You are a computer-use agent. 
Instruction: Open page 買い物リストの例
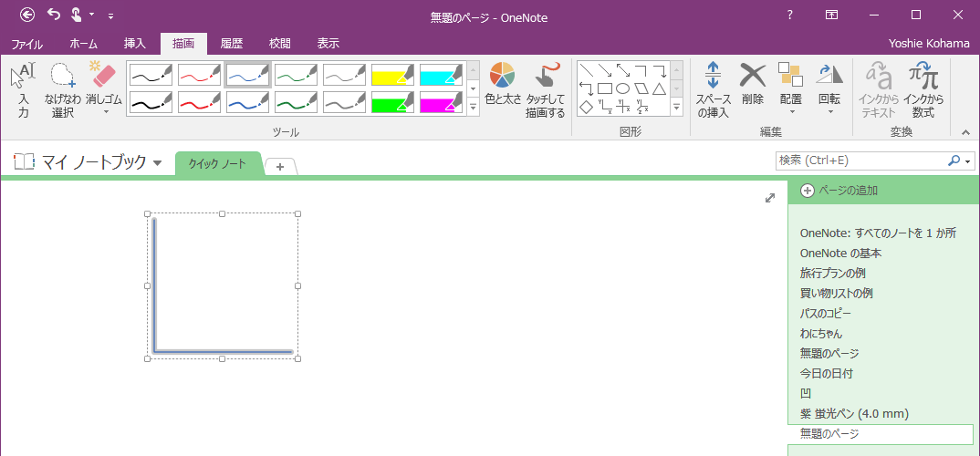coord(836,293)
